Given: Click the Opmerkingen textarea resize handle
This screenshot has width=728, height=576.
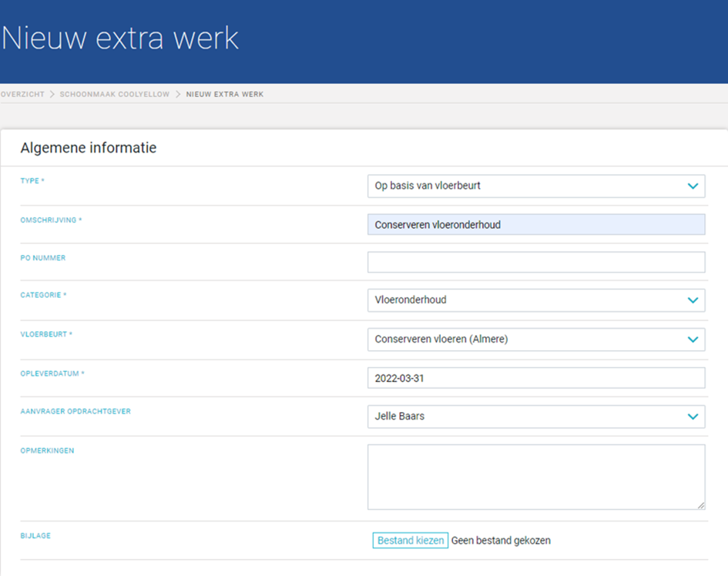Looking at the screenshot, I should [x=700, y=505].
